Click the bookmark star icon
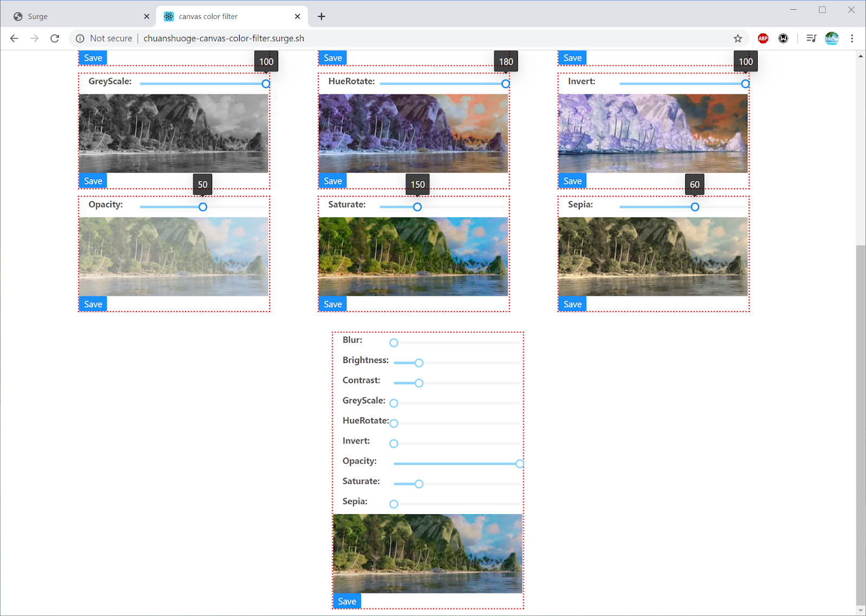 [738, 38]
